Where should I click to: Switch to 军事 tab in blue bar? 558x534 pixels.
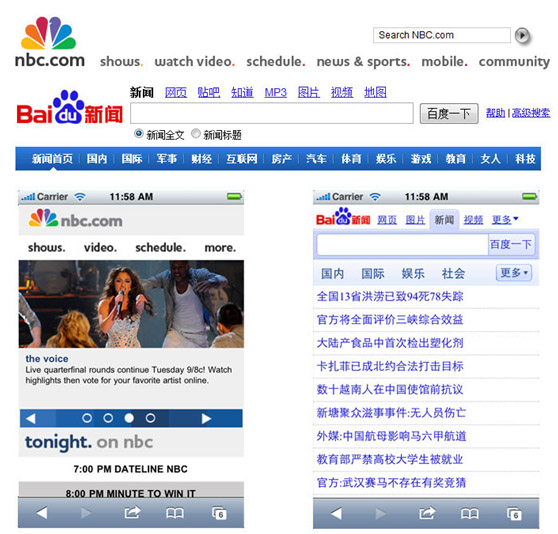[167, 159]
